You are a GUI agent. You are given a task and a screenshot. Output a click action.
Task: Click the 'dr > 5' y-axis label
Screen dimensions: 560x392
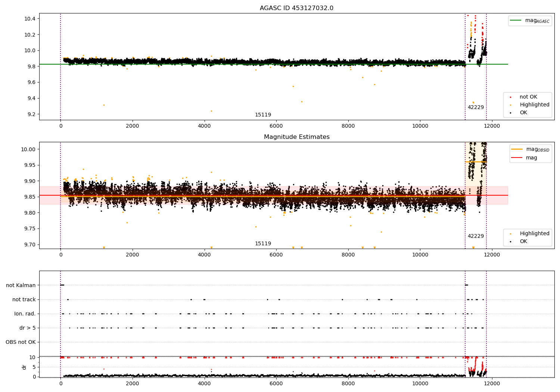click(28, 328)
